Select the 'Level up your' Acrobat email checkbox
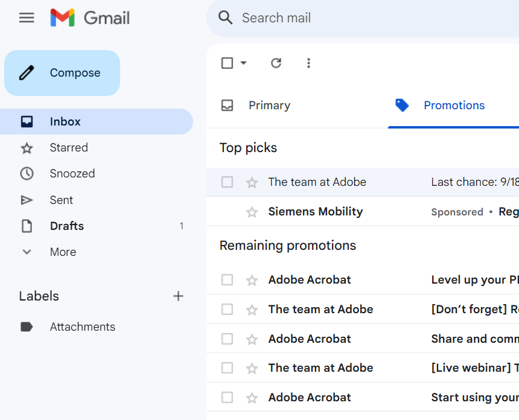 pyautogui.click(x=227, y=280)
